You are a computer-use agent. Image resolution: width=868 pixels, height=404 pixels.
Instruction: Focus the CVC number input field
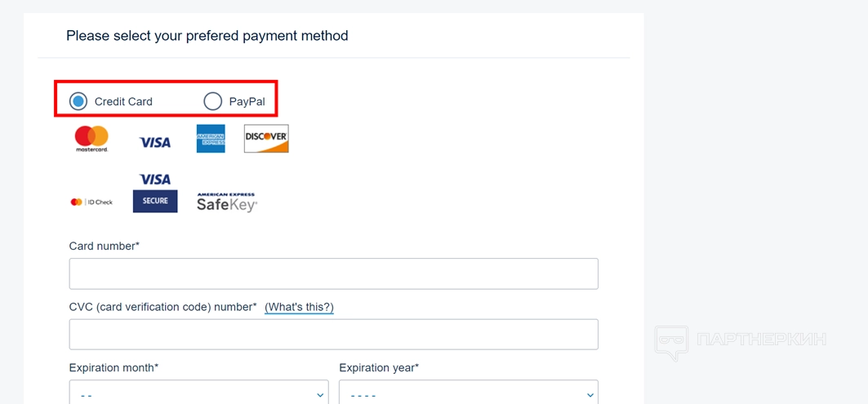coord(333,335)
